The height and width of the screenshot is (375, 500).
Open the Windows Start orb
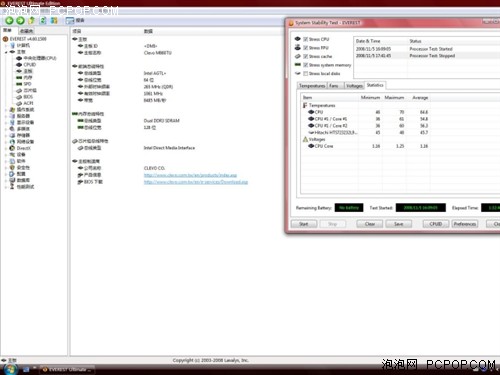pyautogui.click(x=9, y=369)
